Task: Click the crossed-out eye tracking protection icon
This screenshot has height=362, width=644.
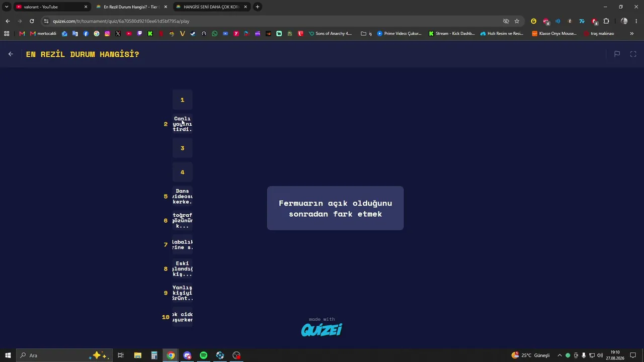Action: 506,21
